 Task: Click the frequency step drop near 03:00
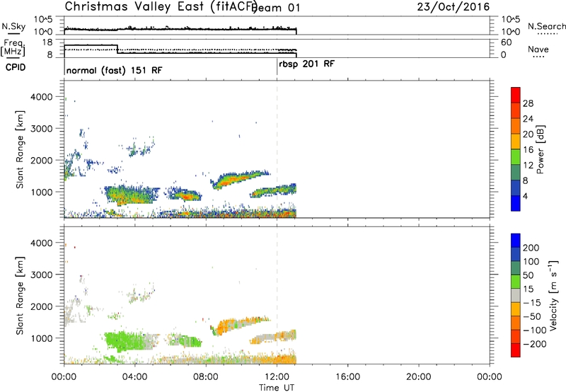coord(117,49)
